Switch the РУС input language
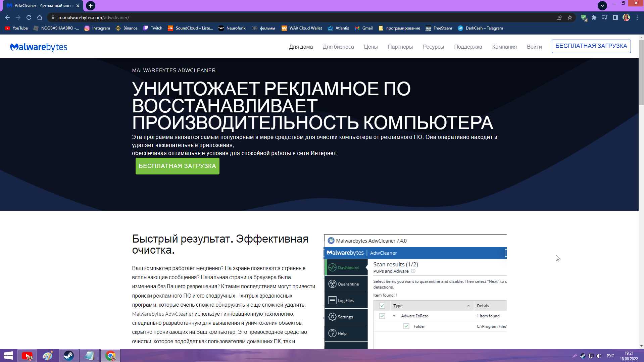 pyautogui.click(x=610, y=356)
